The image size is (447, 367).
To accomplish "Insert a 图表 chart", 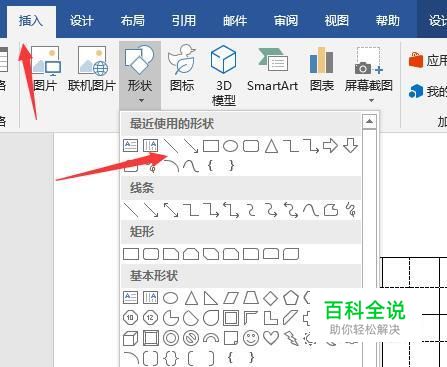I will coord(322,69).
